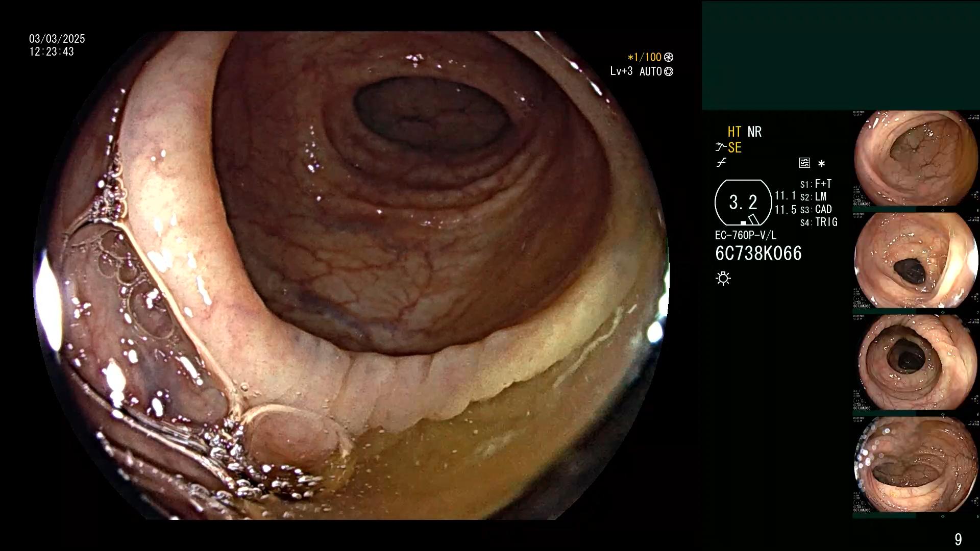This screenshot has height=551, width=980.
Task: Select the S2: LM switch assignment
Action: (814, 196)
